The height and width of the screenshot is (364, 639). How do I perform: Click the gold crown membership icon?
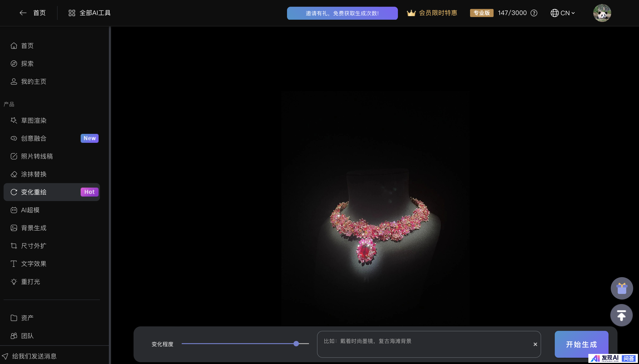pyautogui.click(x=411, y=13)
